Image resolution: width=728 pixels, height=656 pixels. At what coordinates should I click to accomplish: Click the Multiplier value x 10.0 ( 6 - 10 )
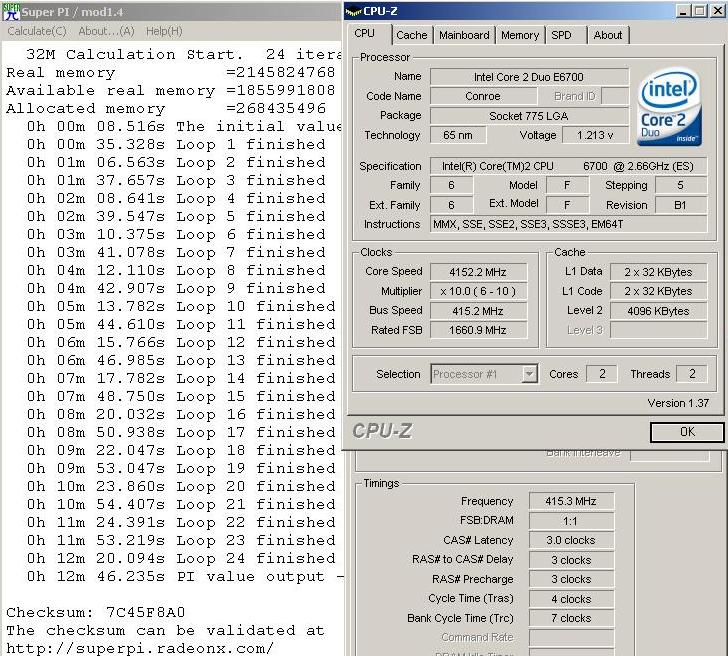(x=478, y=292)
